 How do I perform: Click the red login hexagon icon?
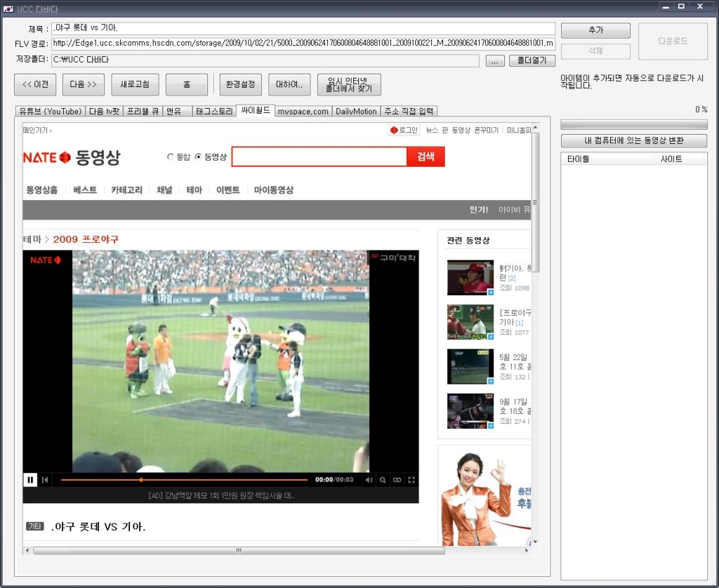[x=393, y=130]
